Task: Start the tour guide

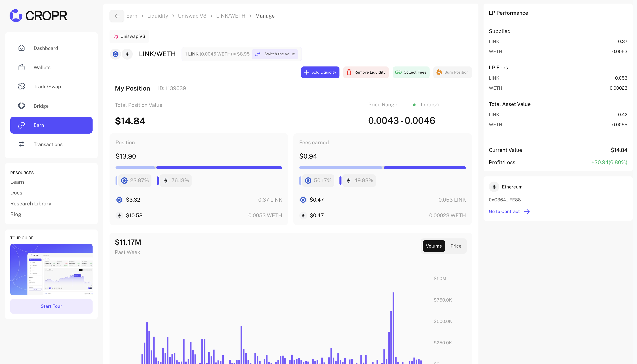Action: coord(51,306)
